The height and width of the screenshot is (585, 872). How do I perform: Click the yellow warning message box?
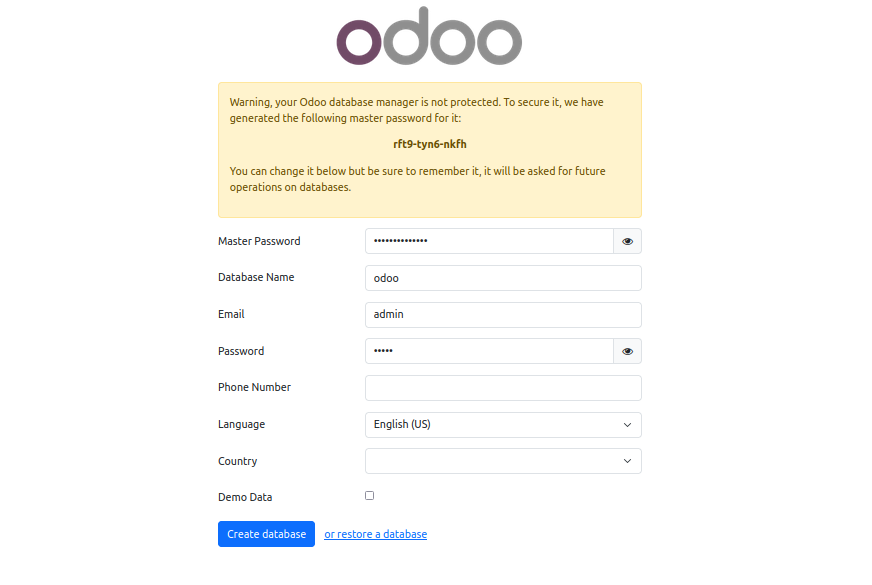pyautogui.click(x=430, y=150)
